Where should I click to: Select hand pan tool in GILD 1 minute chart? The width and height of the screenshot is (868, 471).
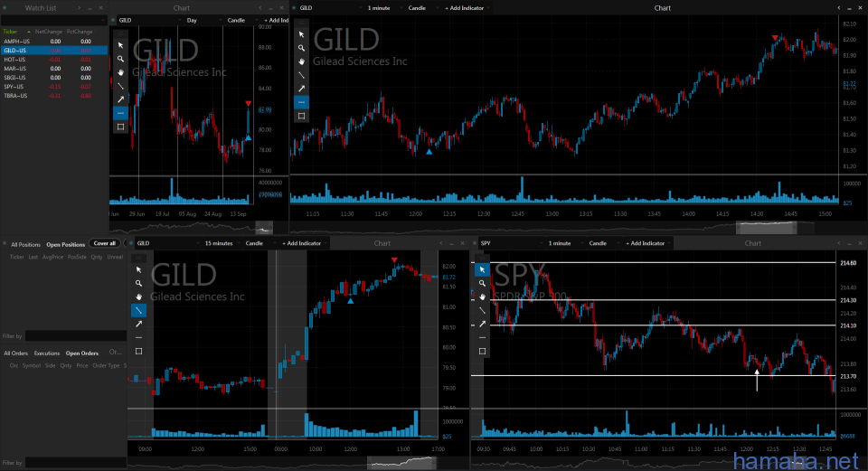(x=301, y=61)
